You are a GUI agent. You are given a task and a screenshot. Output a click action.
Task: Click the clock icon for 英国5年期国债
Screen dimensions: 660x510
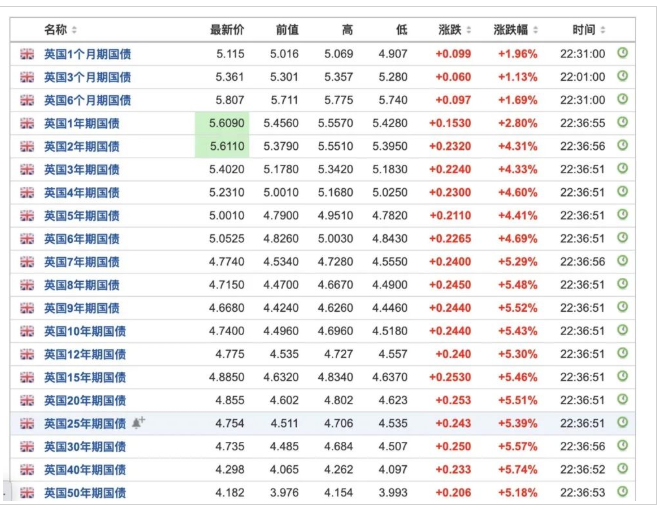point(622,215)
